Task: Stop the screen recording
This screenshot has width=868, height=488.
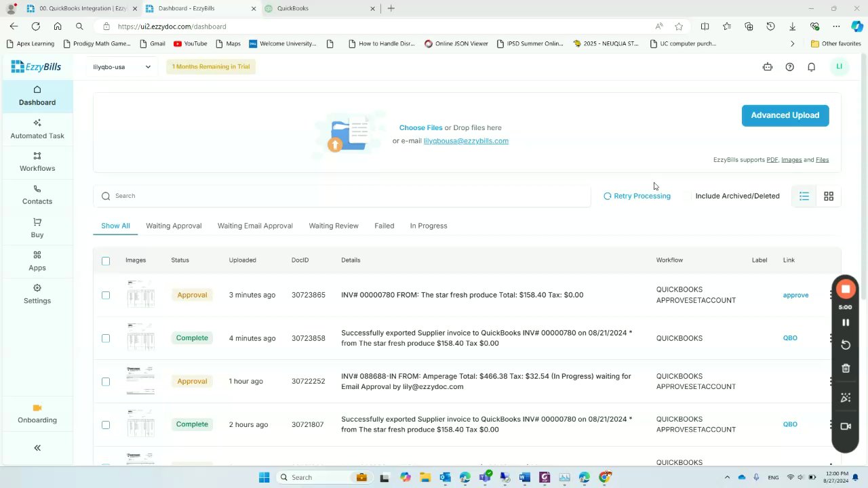Action: (x=846, y=289)
